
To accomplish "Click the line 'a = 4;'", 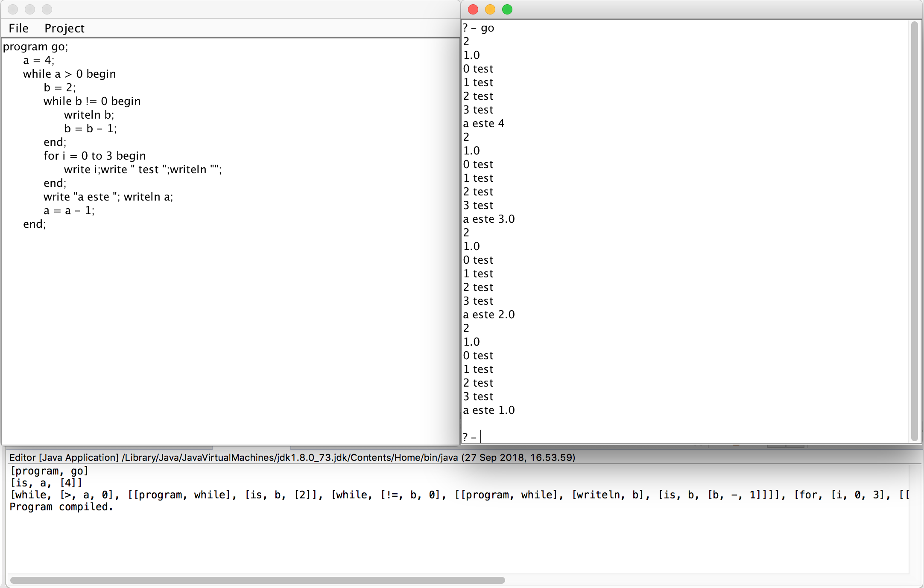I will (x=39, y=60).
